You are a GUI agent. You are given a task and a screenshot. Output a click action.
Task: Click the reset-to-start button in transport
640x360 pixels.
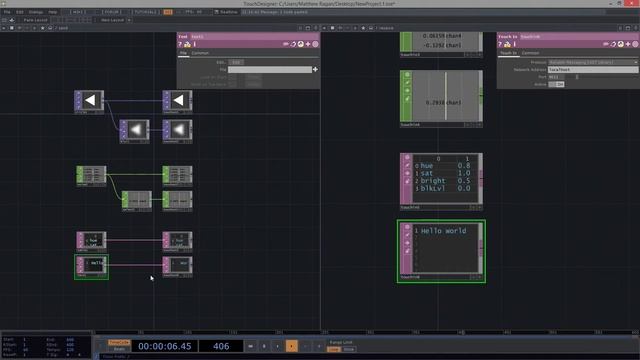tap(250, 346)
